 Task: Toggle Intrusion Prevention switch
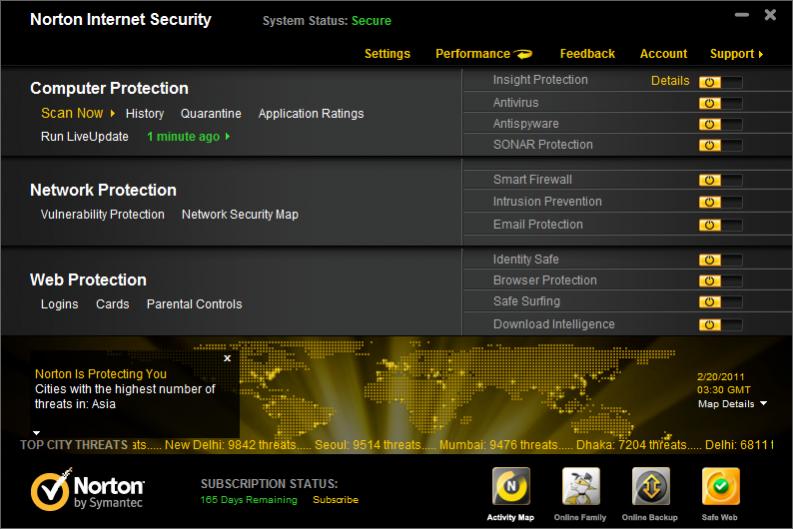(721, 202)
